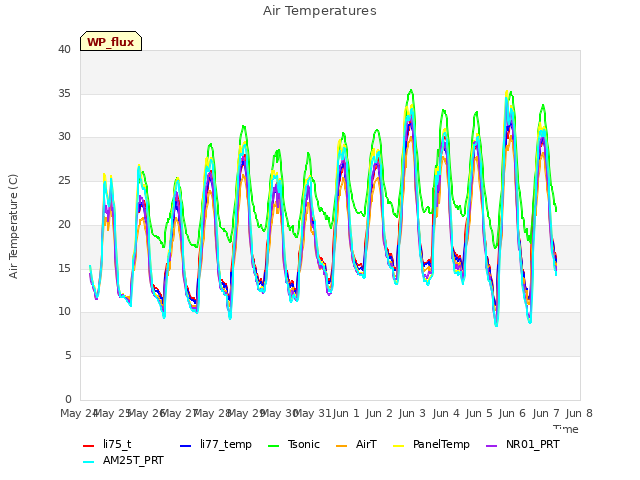Click the cyan AM25T_PRT color marker
The width and height of the screenshot is (640, 480).
coord(89,462)
